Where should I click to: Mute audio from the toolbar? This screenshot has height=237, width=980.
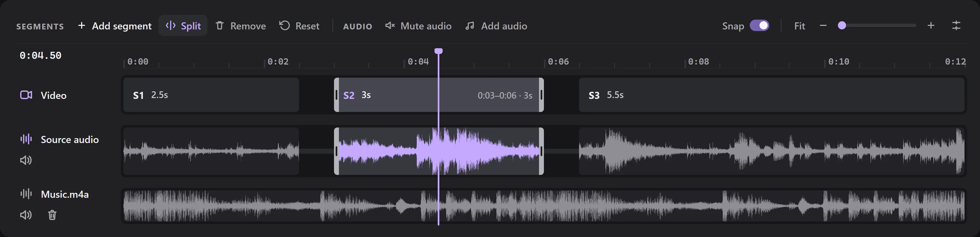418,26
